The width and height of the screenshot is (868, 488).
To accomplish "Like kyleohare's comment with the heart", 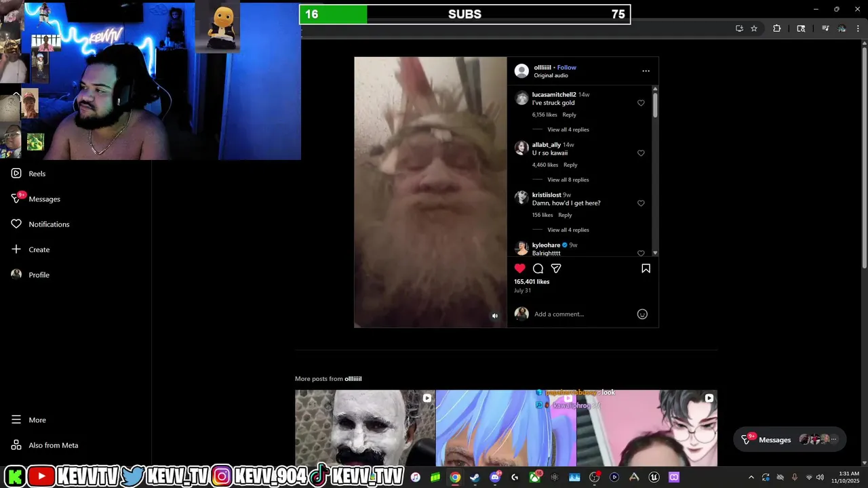I will coord(641,253).
